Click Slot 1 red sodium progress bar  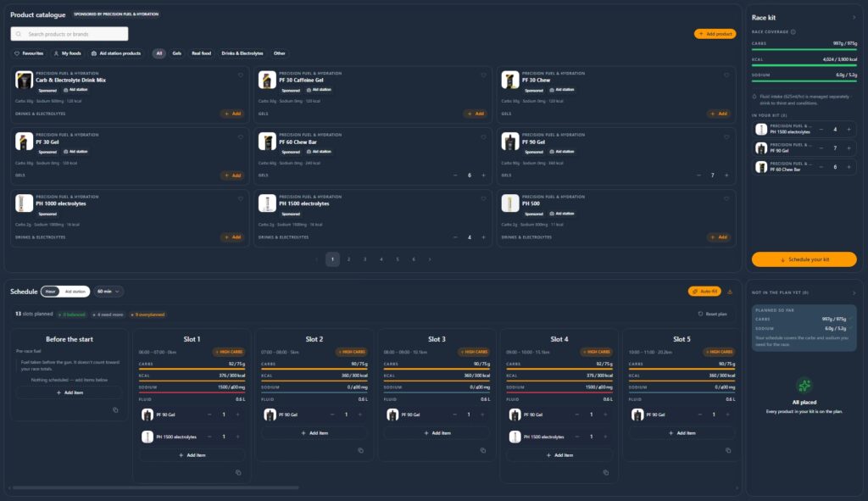[192, 392]
